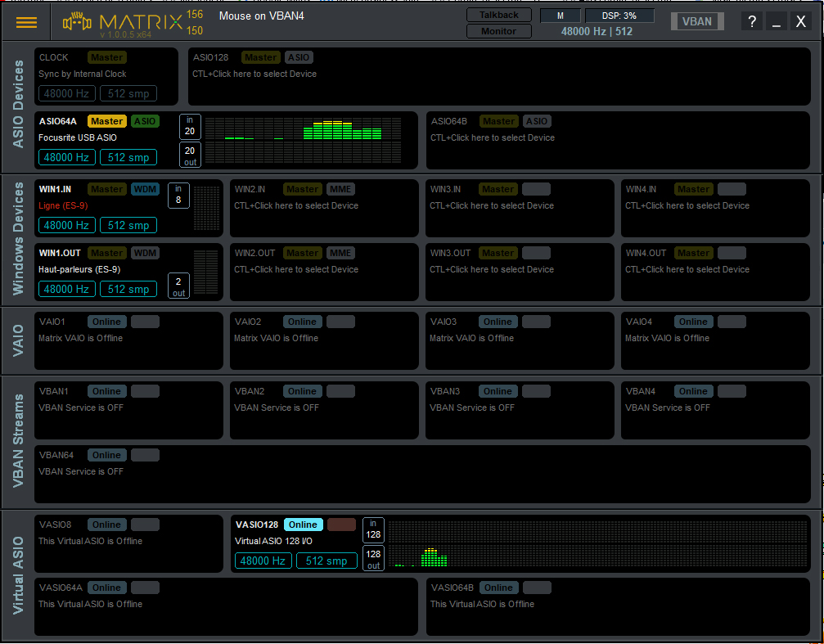This screenshot has width=824, height=644.
Task: Click the DSP: 3% indicator
Action: tap(619, 16)
